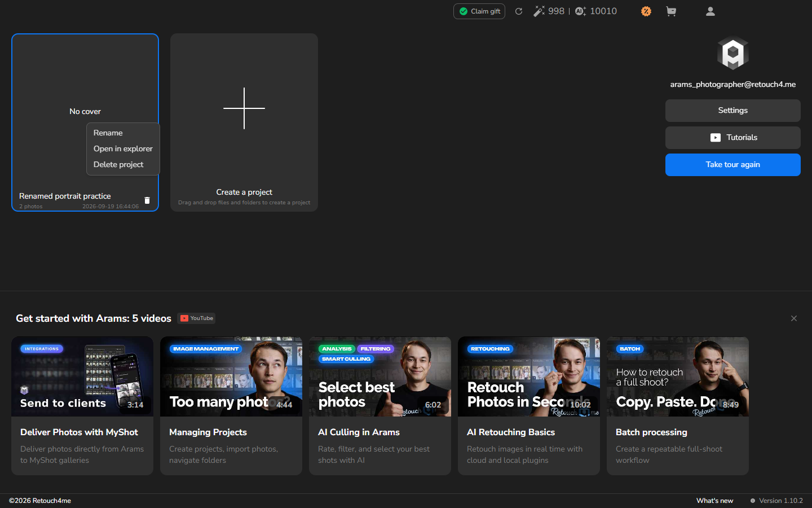Image resolution: width=812 pixels, height=508 pixels.
Task: Choose Open in explorer menu entry
Action: point(123,148)
